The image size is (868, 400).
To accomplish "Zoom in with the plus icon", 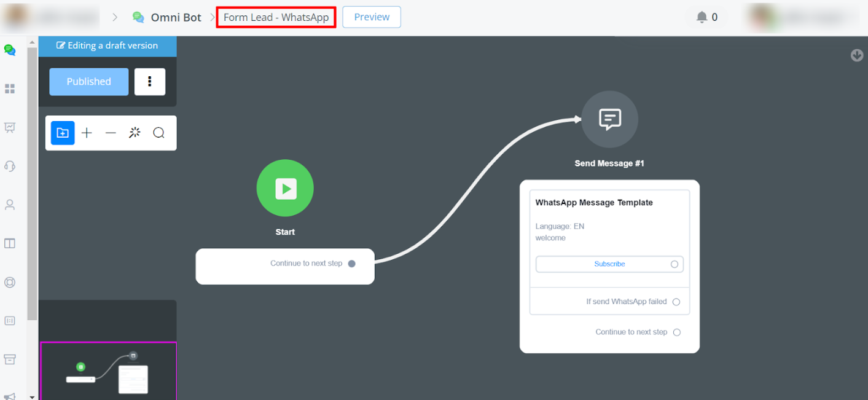I will 87,133.
